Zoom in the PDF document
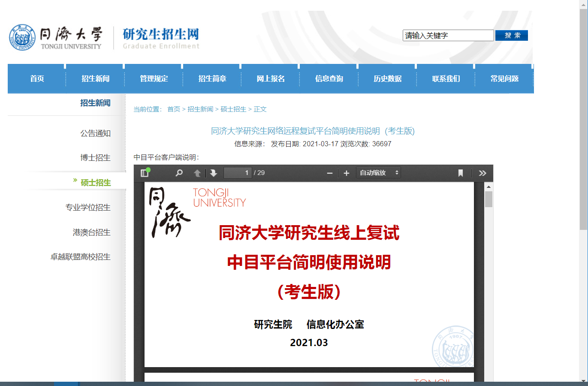 click(x=347, y=173)
